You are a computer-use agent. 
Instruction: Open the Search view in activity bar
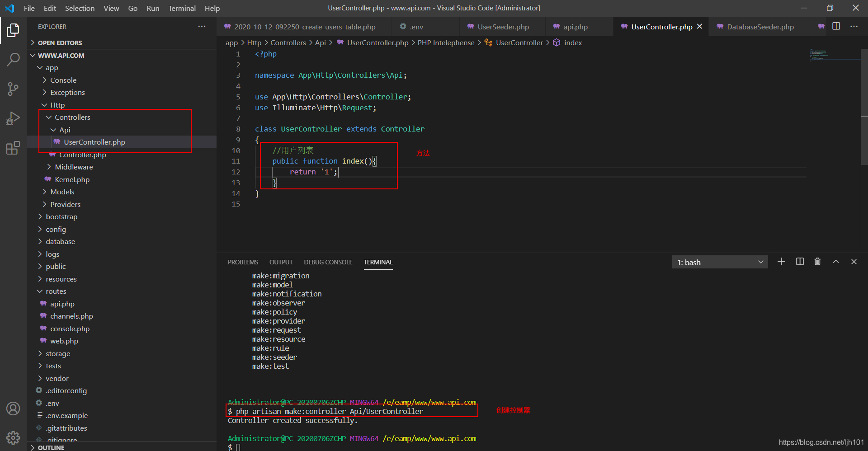[13, 59]
